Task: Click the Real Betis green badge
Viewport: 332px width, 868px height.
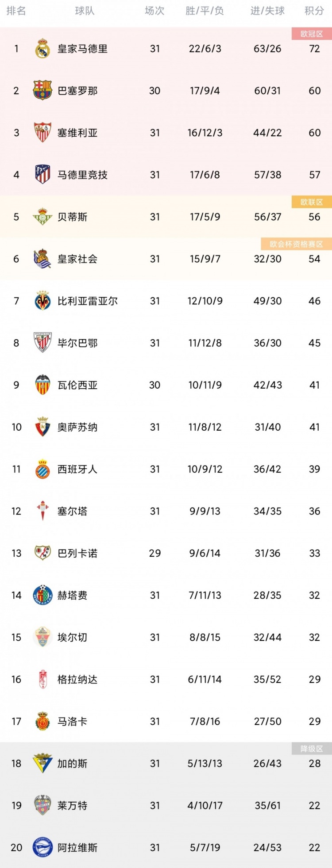Action: point(42,217)
